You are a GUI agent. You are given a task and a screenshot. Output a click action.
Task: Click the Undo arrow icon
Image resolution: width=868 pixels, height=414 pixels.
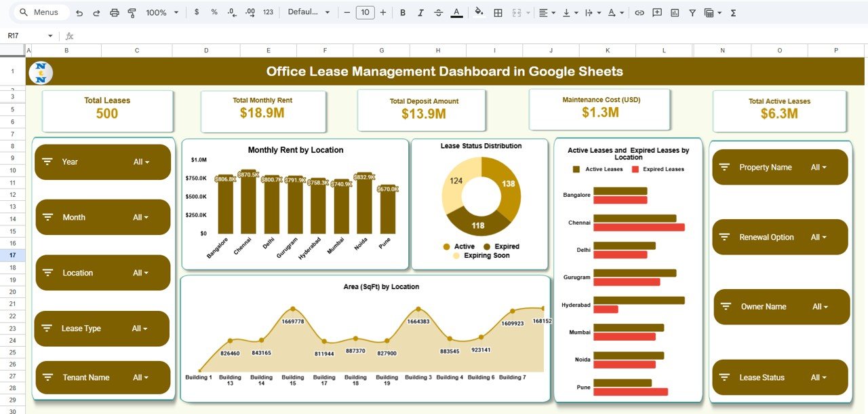[79, 13]
